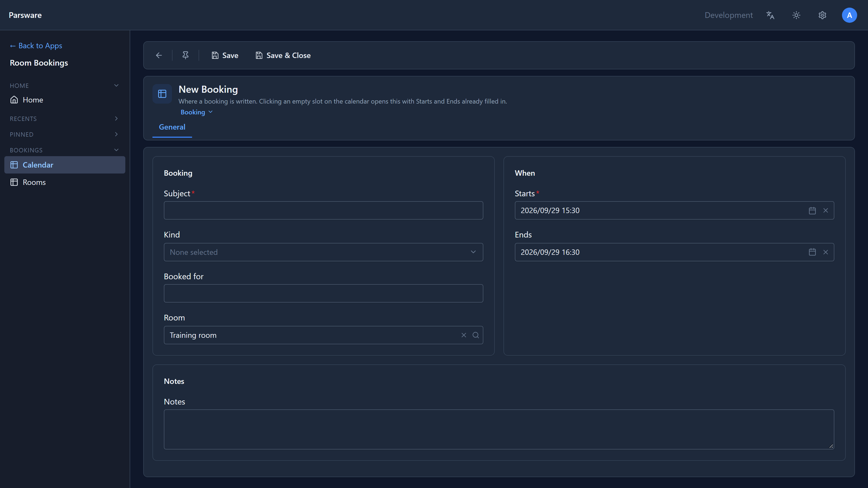Clear the Starts date value

tap(825, 210)
